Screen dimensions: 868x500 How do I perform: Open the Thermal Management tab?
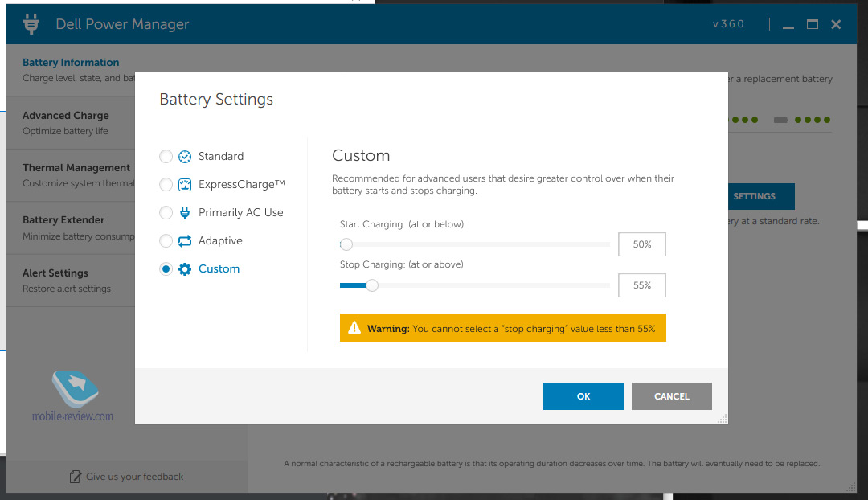point(71,175)
